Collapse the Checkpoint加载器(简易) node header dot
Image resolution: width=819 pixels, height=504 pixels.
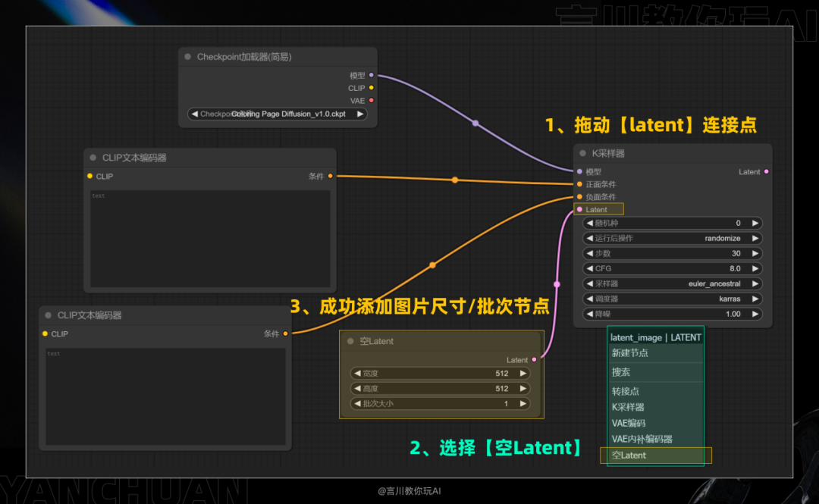(187, 56)
